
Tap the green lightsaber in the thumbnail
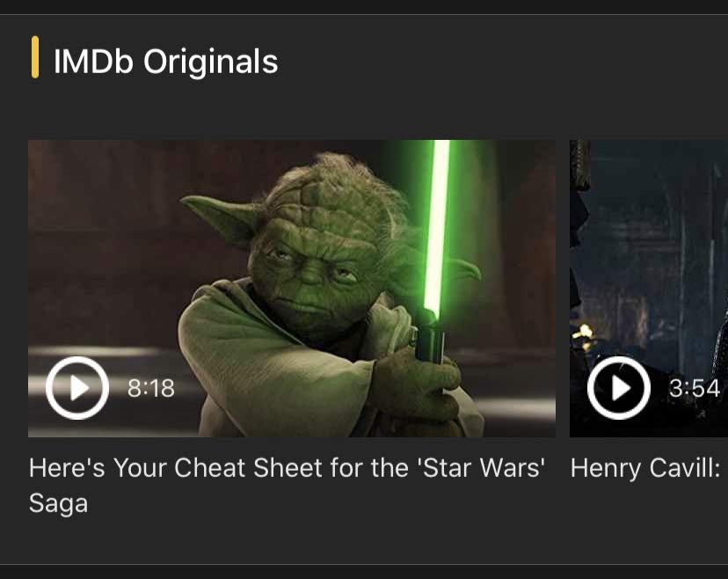(x=437, y=228)
